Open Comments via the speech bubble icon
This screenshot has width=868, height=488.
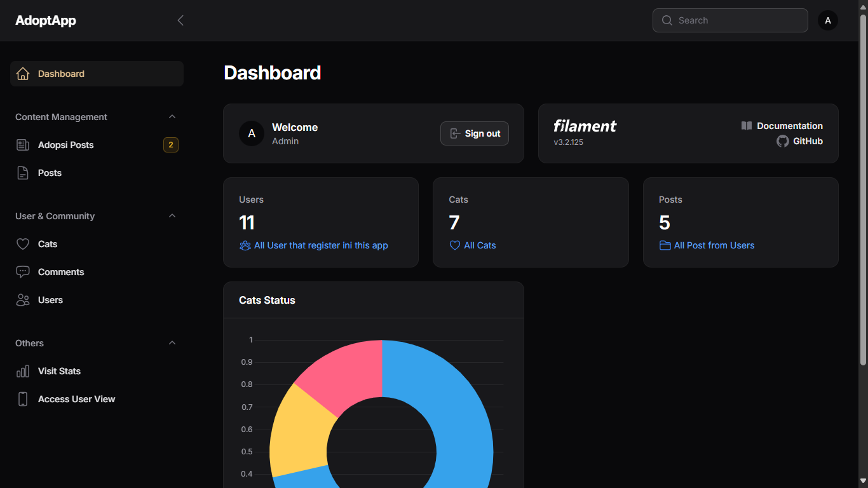coord(23,271)
